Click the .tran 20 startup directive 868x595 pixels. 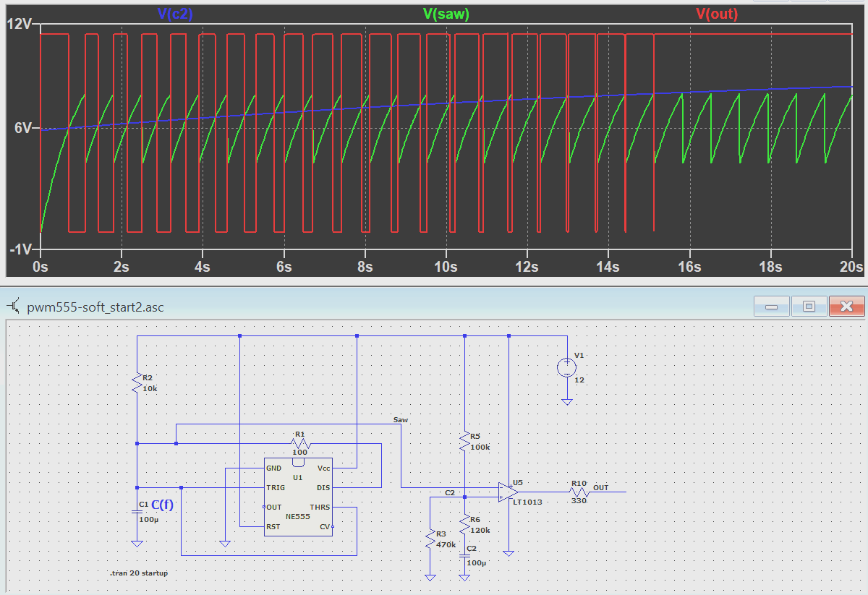click(x=139, y=573)
